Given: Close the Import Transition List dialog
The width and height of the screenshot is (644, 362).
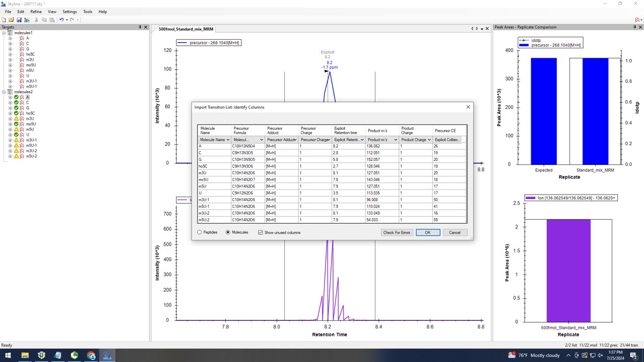Looking at the screenshot, I should pyautogui.click(x=468, y=107).
